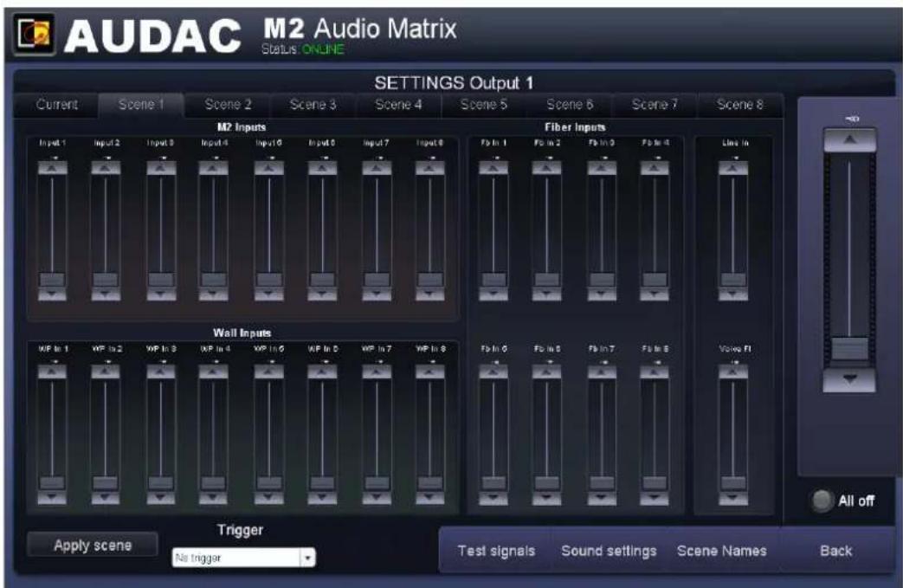Click the Apply scene button

(x=93, y=545)
